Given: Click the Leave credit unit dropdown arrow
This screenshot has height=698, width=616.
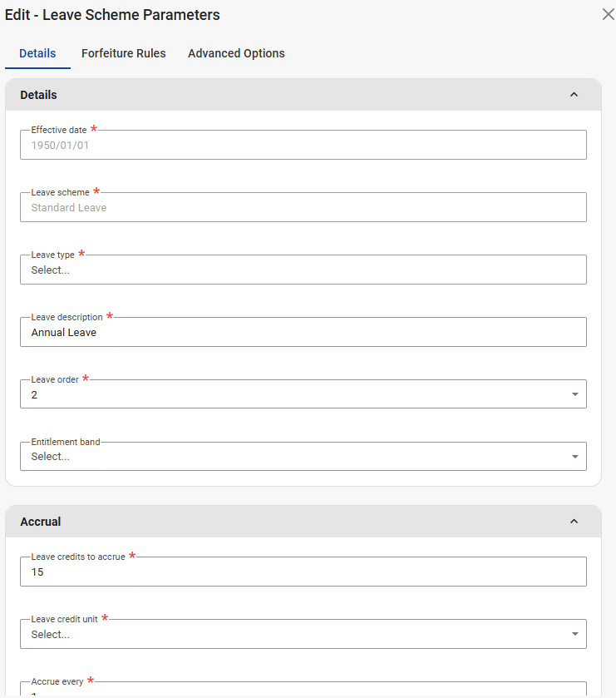Looking at the screenshot, I should 574,634.
